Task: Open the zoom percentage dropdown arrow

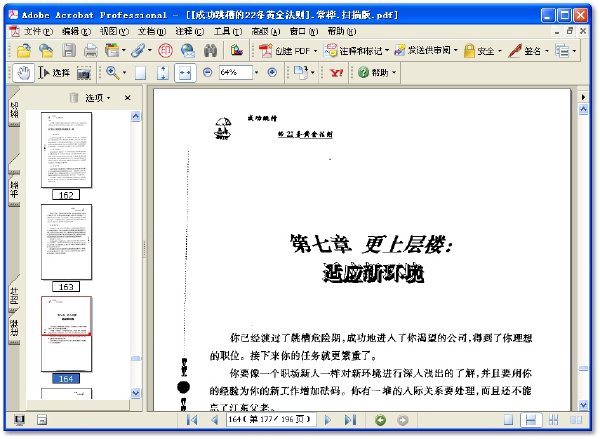Action: tap(256, 72)
